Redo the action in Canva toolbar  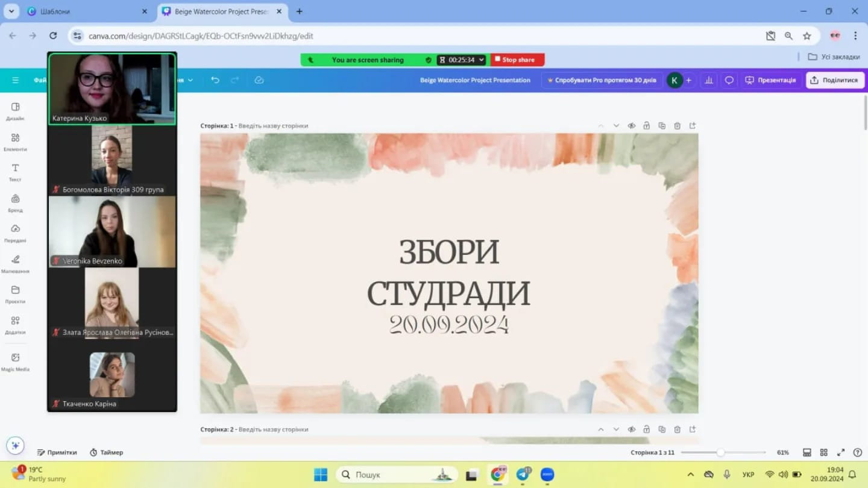pyautogui.click(x=235, y=80)
